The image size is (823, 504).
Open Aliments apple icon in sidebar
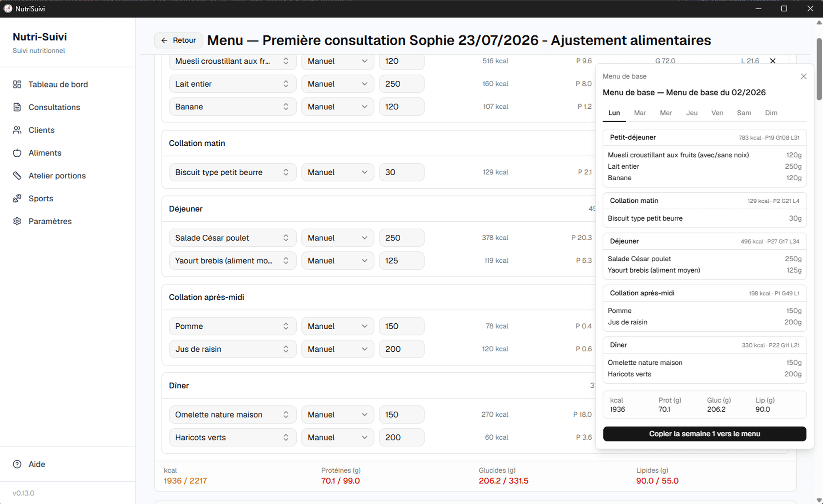pos(17,153)
